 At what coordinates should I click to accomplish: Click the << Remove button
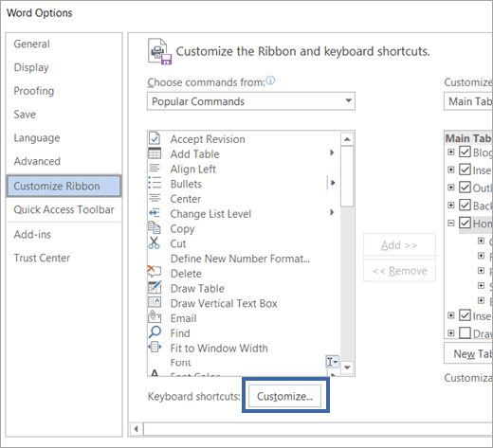pos(399,271)
